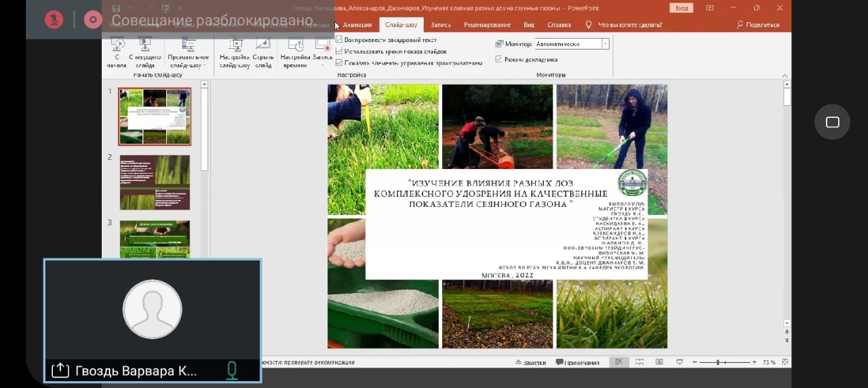
Task: Switch to the Анимация tab
Action: 357,25
